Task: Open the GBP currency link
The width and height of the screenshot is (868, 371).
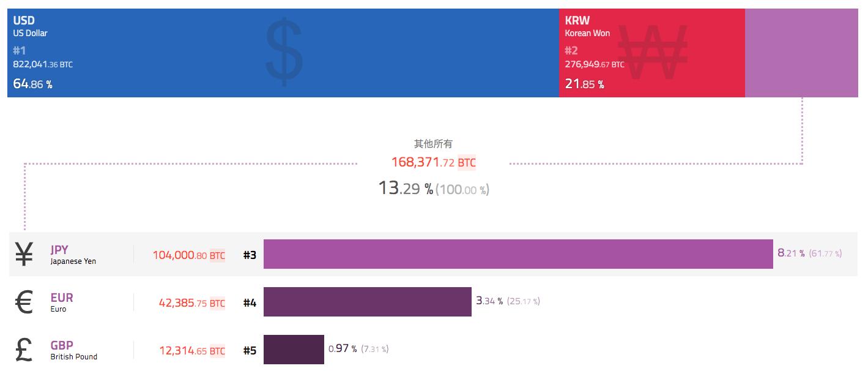Action: tap(62, 345)
